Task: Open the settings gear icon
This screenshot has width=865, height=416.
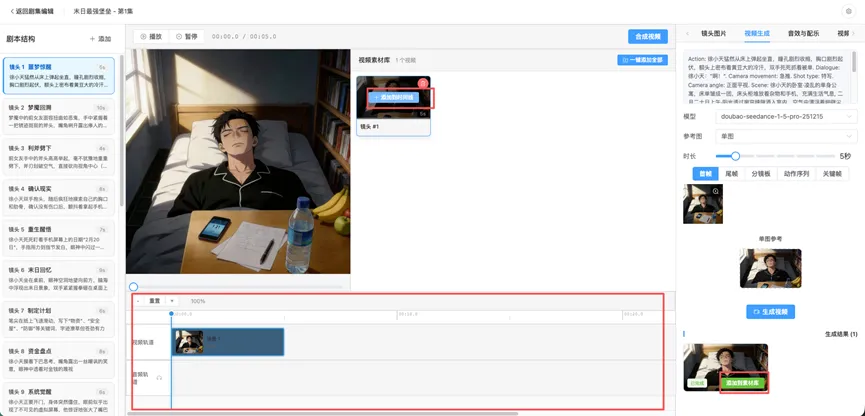Action: (x=848, y=11)
